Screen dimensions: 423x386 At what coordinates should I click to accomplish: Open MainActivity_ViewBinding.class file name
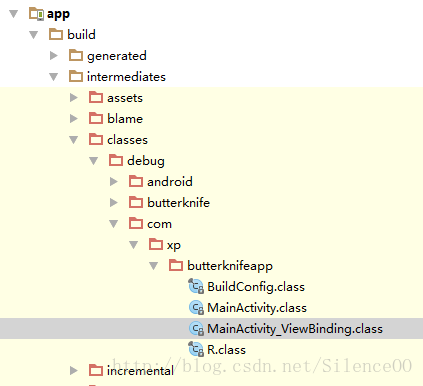coord(295,329)
